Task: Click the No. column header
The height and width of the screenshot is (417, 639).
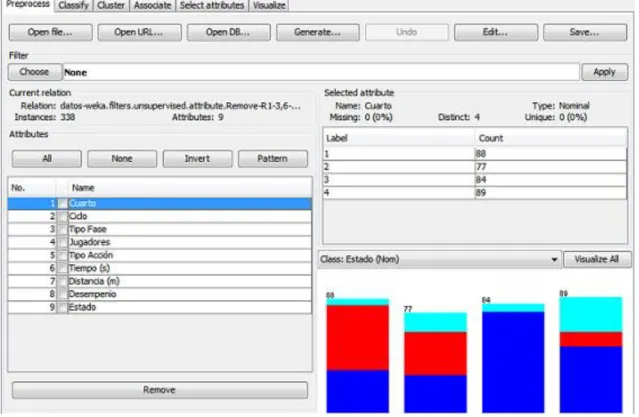Action: [32, 188]
